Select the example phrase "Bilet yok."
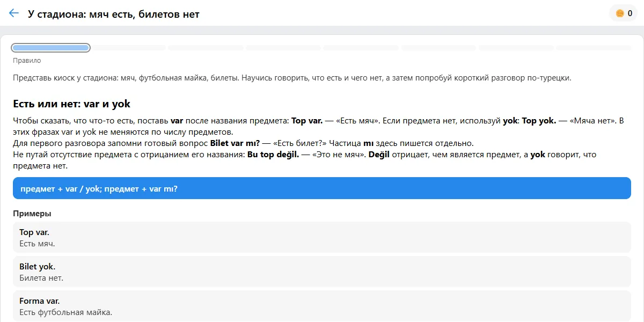 pyautogui.click(x=37, y=267)
